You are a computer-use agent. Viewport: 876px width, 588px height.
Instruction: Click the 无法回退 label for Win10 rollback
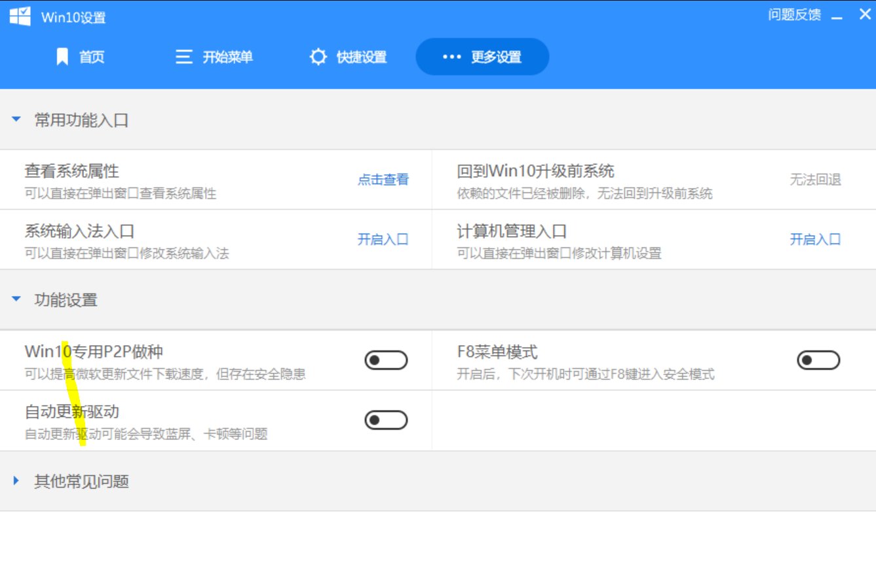click(x=815, y=179)
